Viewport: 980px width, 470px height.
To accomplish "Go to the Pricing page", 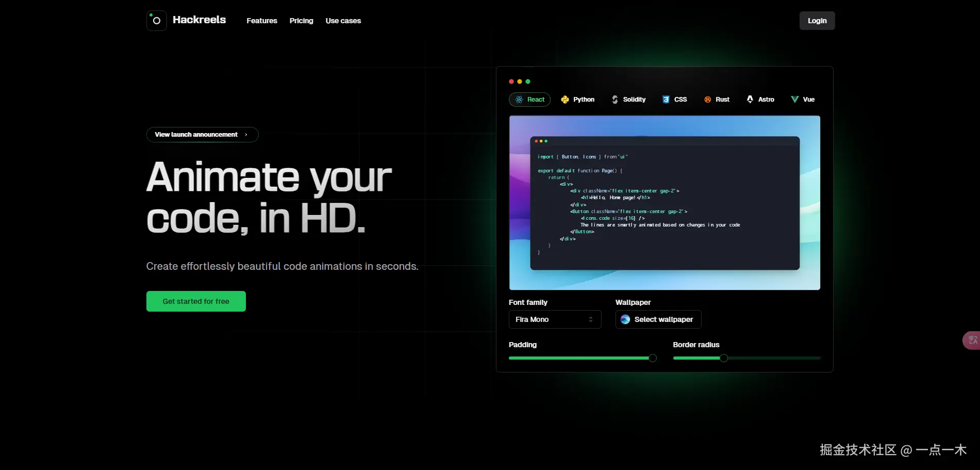I will point(302,21).
